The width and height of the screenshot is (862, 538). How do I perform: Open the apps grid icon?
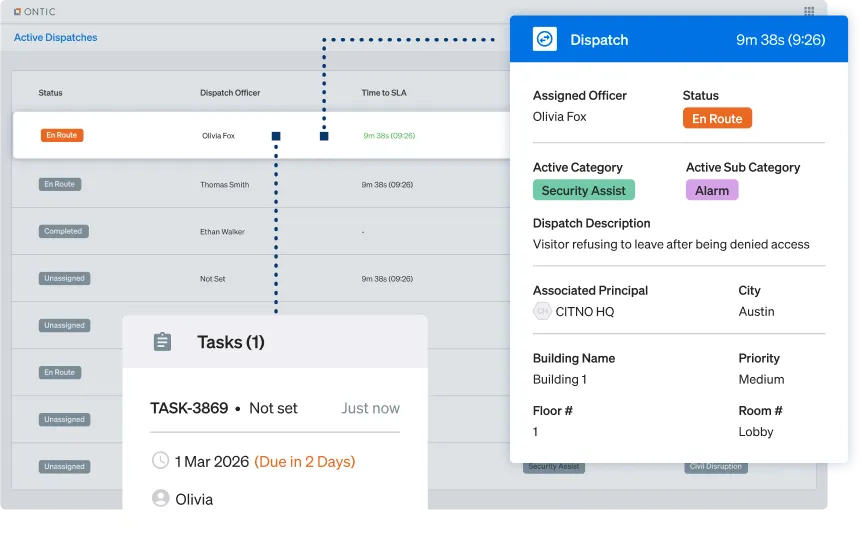tap(809, 12)
